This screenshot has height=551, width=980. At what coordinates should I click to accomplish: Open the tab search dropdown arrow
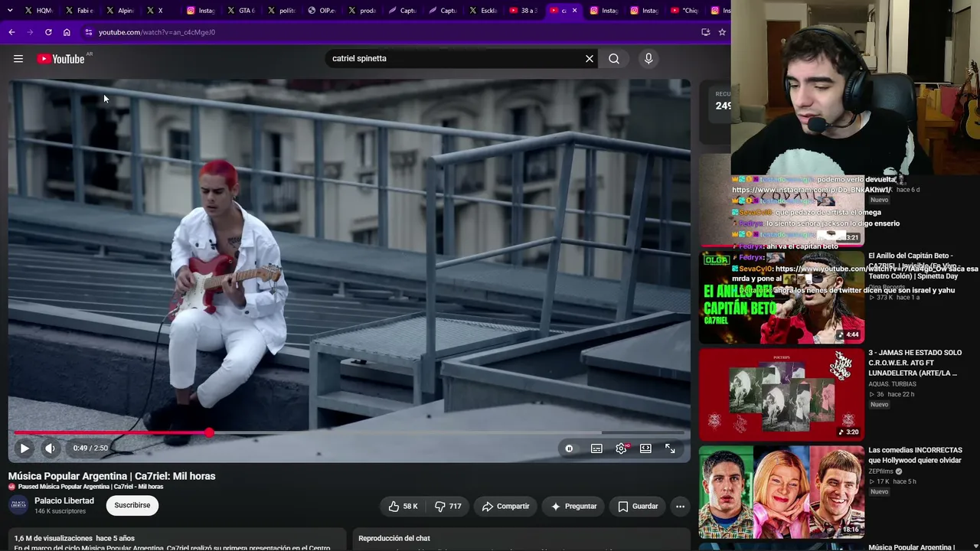9,11
